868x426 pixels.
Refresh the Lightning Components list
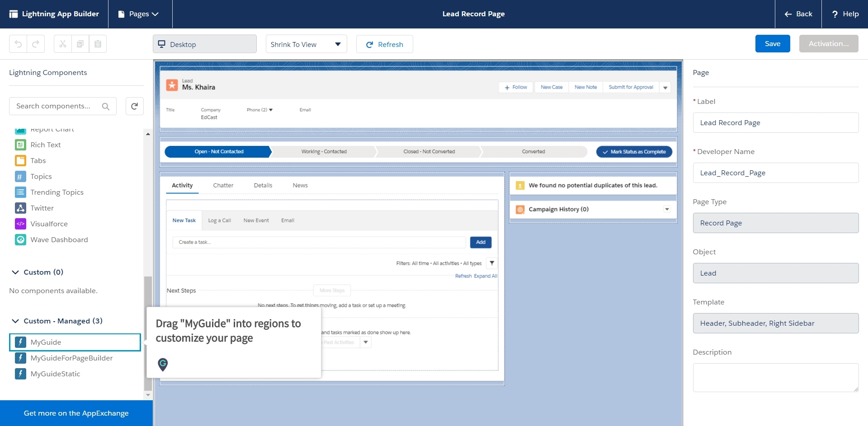point(134,106)
